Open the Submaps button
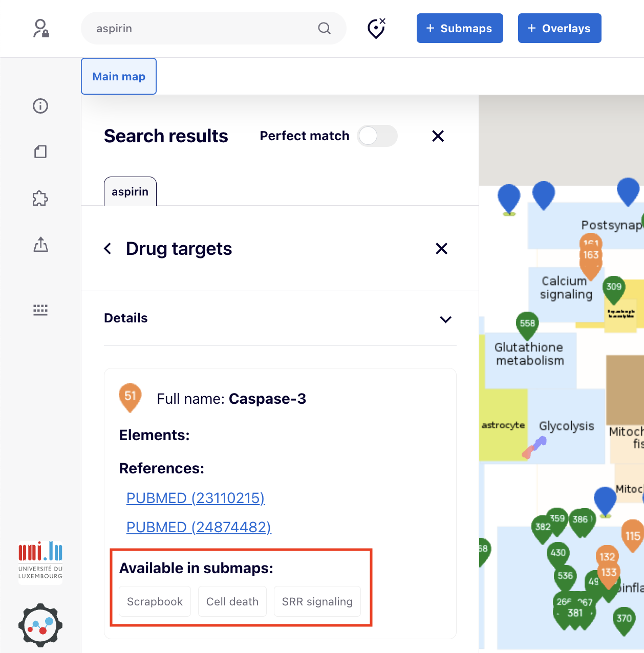The height and width of the screenshot is (653, 644). tap(459, 28)
